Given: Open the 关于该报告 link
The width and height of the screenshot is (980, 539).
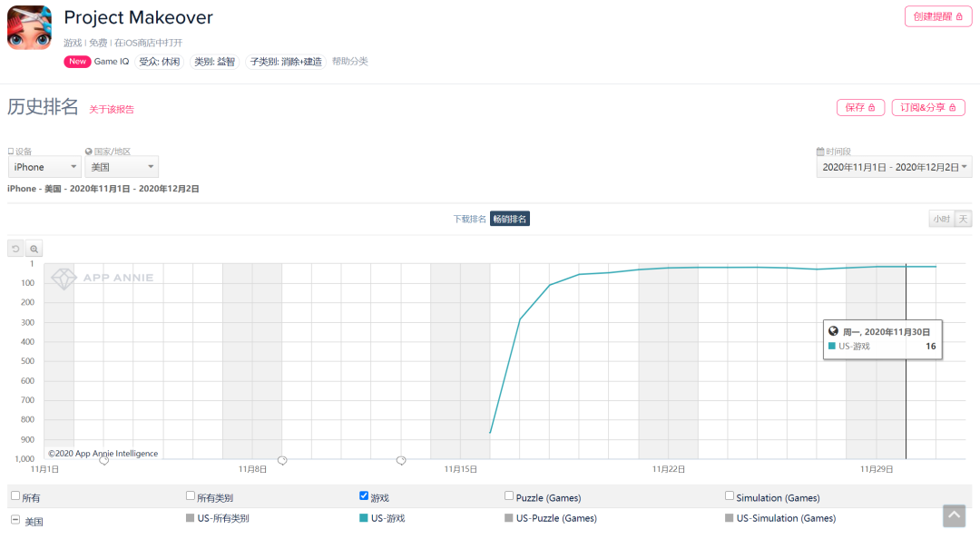Looking at the screenshot, I should (x=112, y=110).
